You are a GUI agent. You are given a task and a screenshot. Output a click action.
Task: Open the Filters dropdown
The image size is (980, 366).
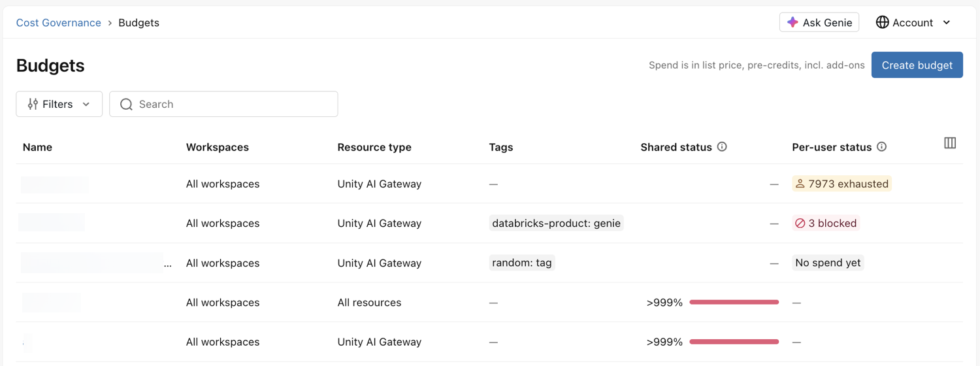[x=59, y=104]
